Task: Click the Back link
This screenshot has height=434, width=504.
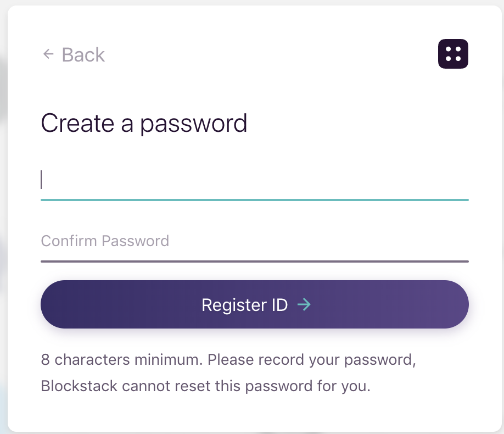Action: [83, 54]
